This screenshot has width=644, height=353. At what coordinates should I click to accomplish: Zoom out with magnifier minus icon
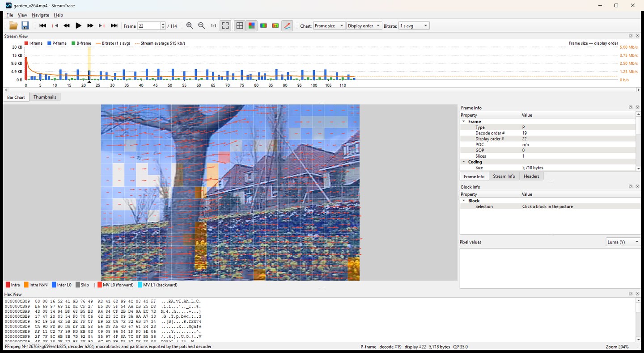pos(202,26)
